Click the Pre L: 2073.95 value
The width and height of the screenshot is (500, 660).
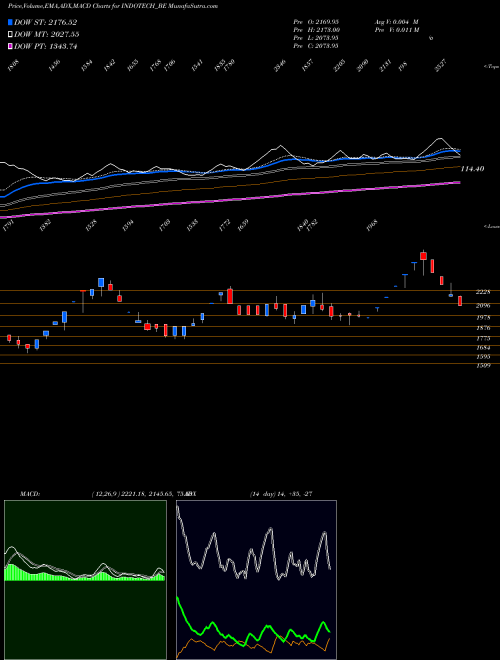pos(316,38)
